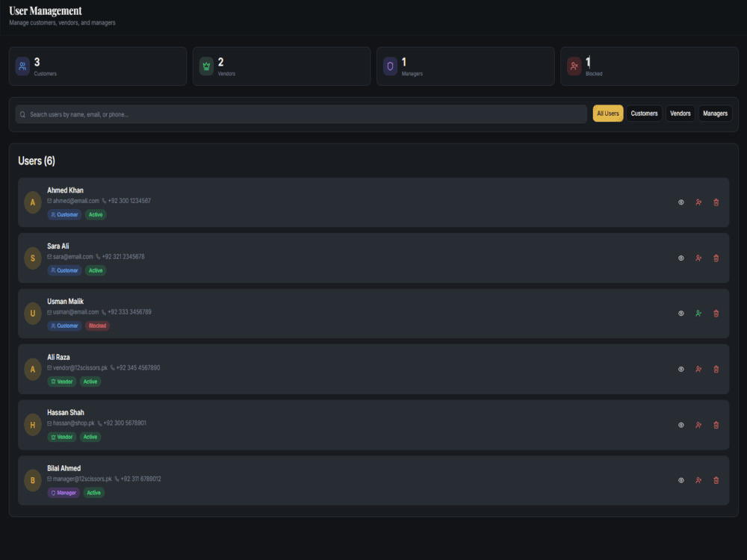The width and height of the screenshot is (747, 560).
Task: Click the name Hassan Shah
Action: 66,412
